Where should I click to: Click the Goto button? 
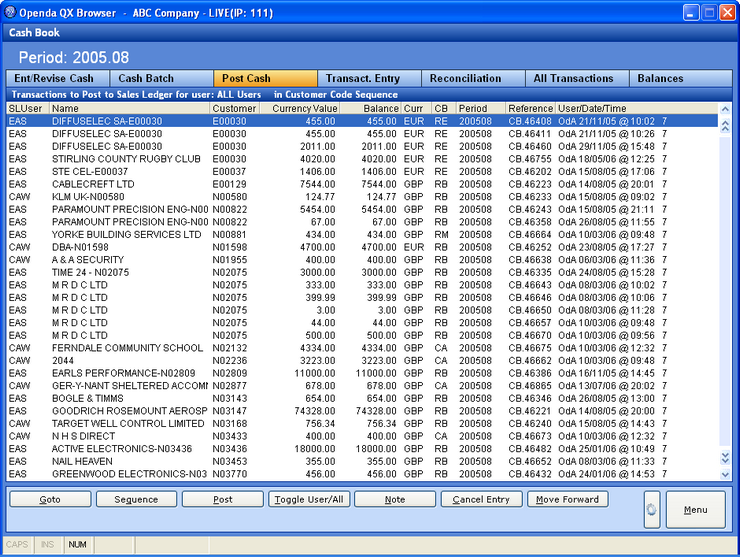tap(50, 499)
